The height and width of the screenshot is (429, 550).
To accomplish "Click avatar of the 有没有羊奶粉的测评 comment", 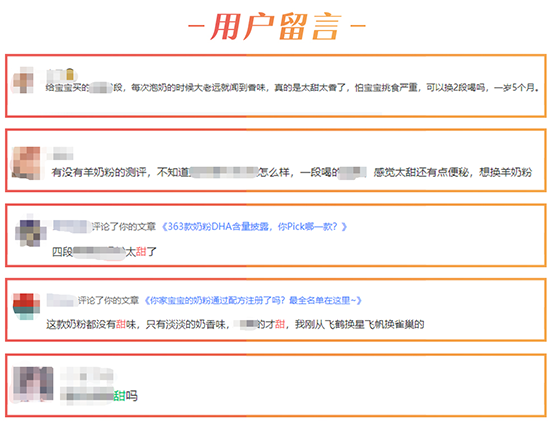I will pos(26,163).
